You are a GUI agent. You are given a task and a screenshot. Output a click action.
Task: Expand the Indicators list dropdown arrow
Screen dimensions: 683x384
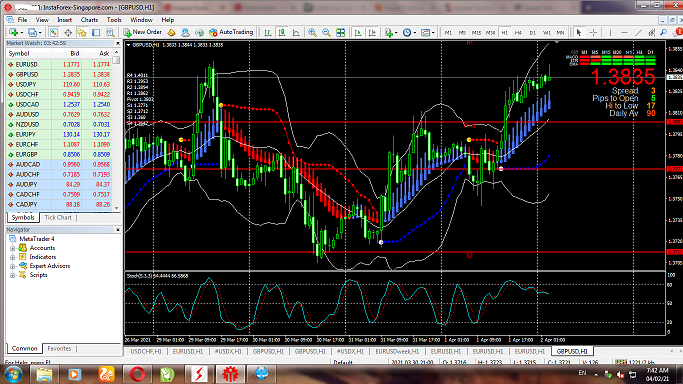tap(396, 33)
